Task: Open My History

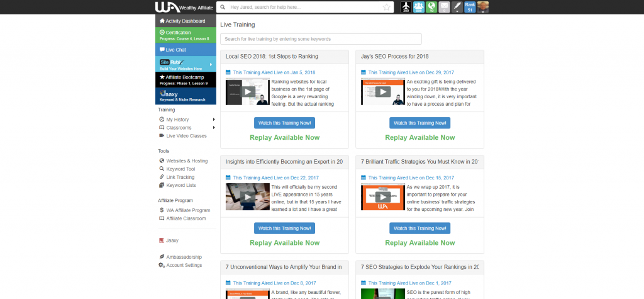Action: click(x=177, y=120)
